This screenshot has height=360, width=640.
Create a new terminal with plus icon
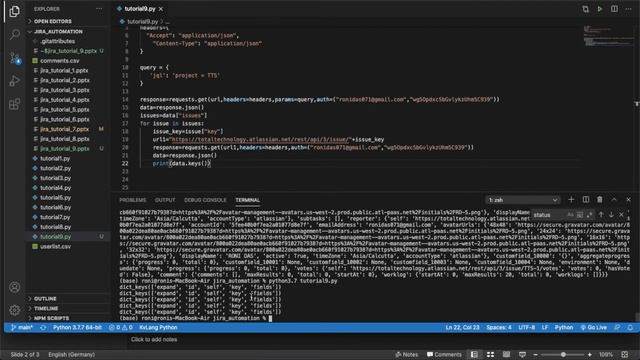pos(571,200)
